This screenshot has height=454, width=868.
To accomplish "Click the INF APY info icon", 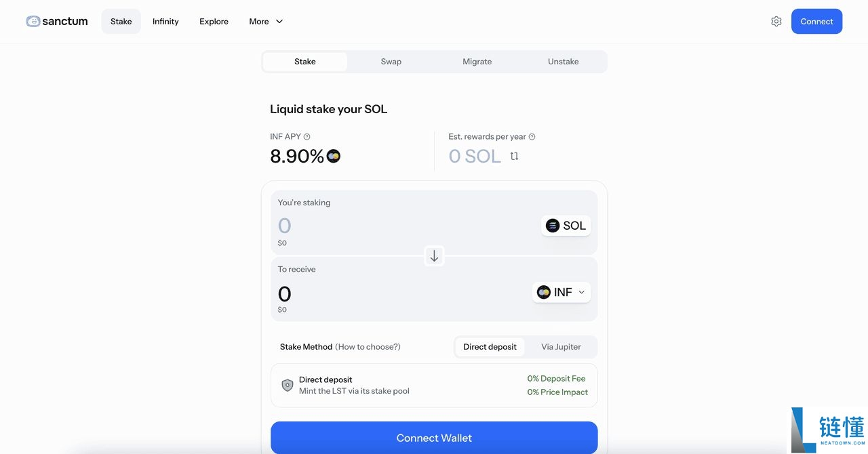I will coord(307,137).
